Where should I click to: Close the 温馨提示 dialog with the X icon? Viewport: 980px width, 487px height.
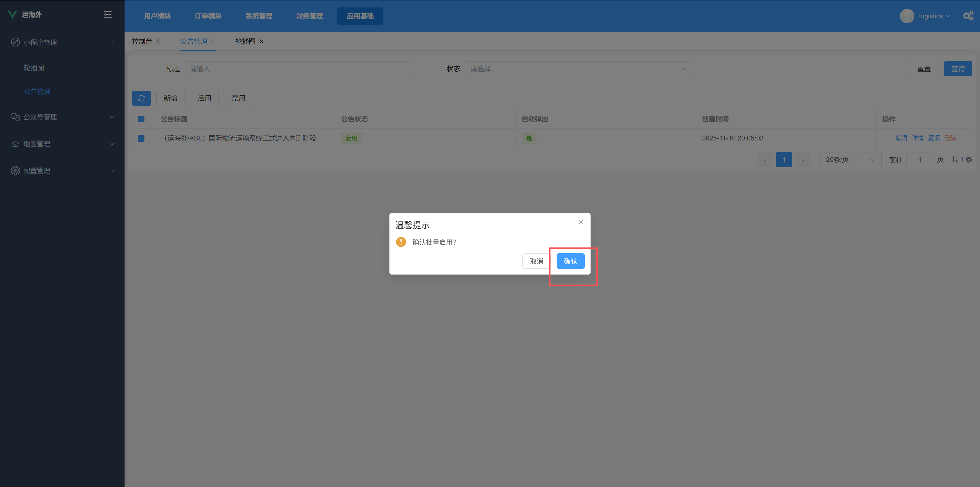581,222
